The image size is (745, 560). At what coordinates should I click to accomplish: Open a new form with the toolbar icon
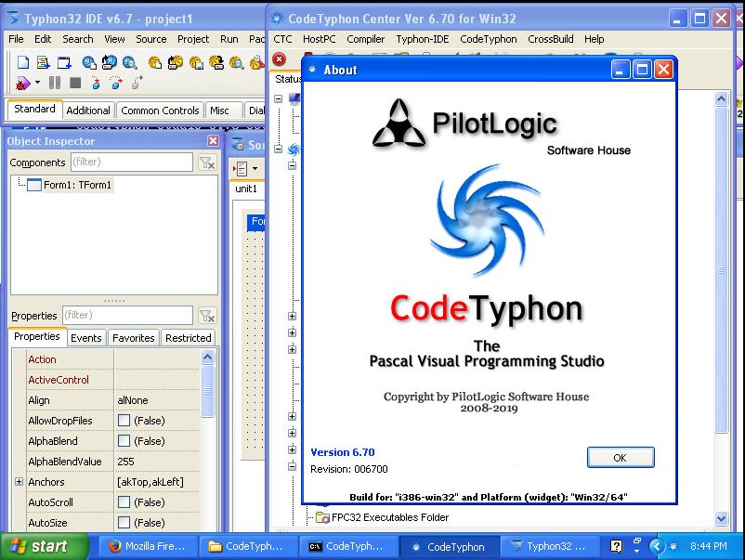coord(64,62)
